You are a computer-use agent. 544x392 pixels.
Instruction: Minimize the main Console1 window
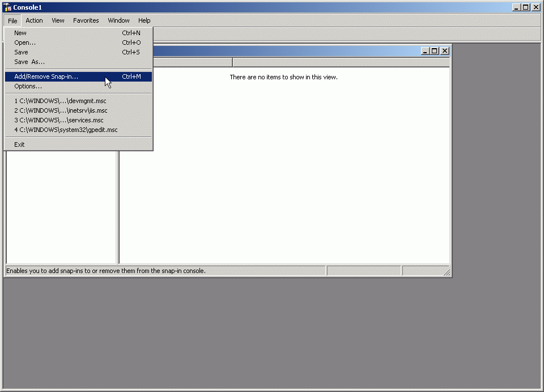tap(517, 7)
